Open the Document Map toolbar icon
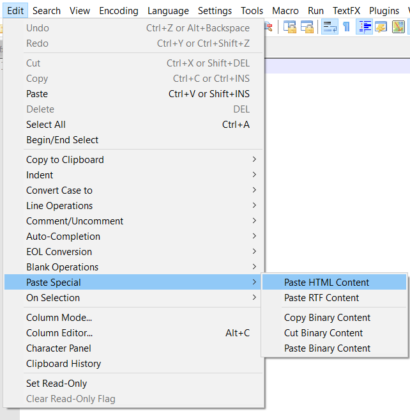 coord(398,27)
